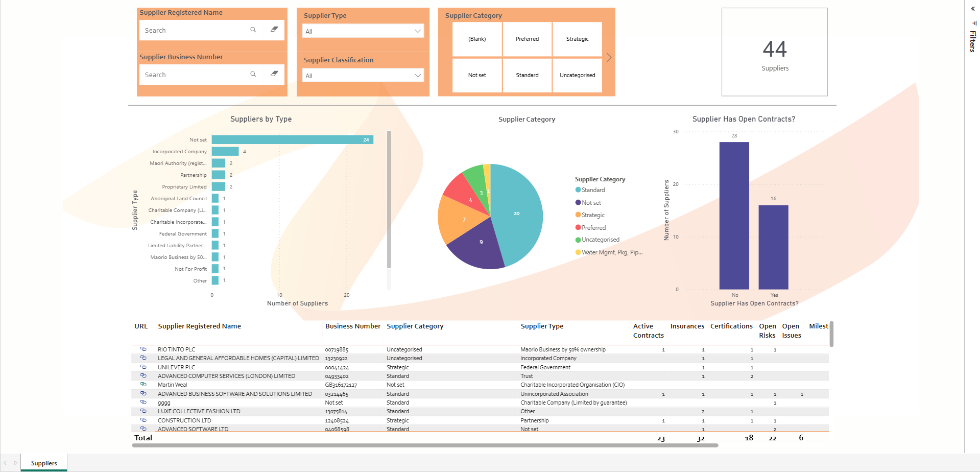This screenshot has height=473, width=980.
Task: Click the 44 Suppliers card
Action: coord(775,52)
